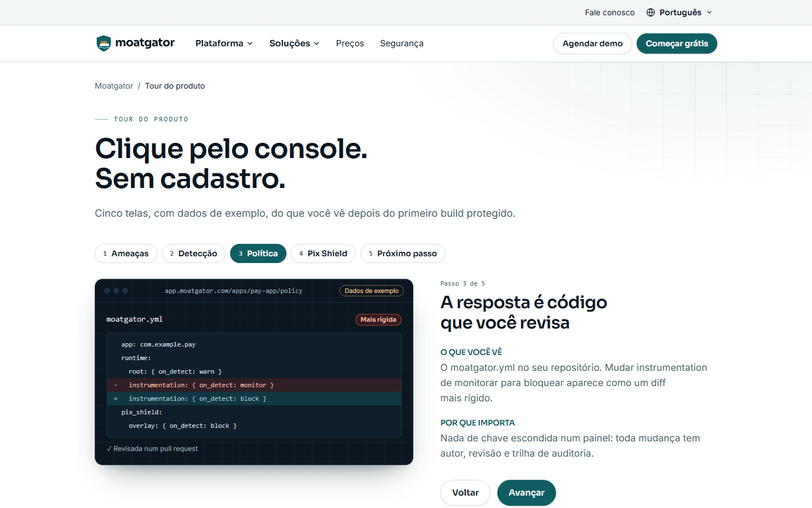Click the mock URL app.moatgator.com/apps/pay-app/policy

point(233,291)
